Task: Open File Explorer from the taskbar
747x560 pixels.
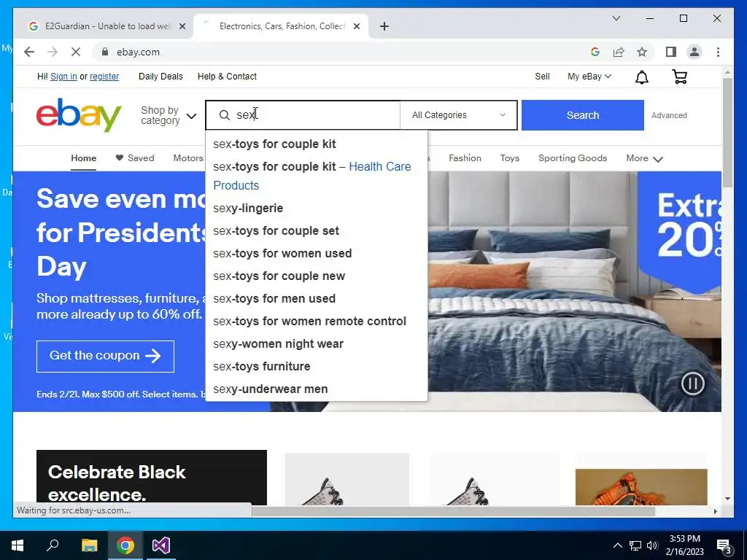Action: [x=89, y=545]
